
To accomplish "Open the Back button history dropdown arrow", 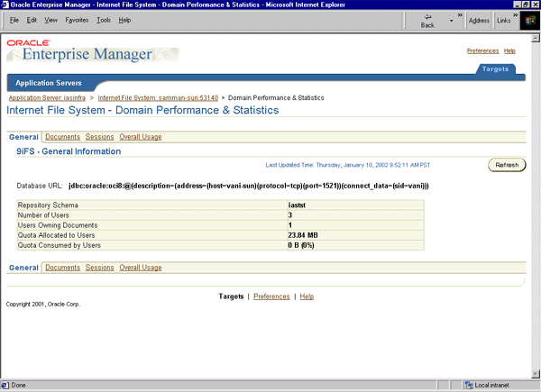I will pyautogui.click(x=451, y=21).
